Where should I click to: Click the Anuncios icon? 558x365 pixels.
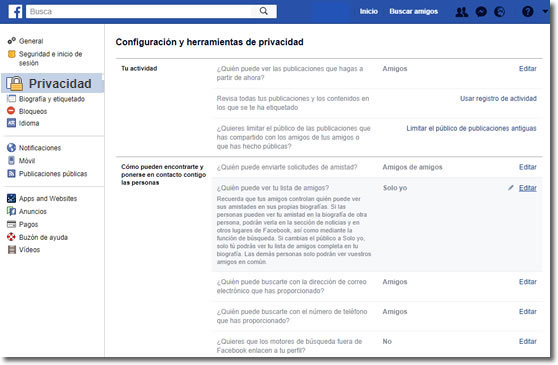11,211
